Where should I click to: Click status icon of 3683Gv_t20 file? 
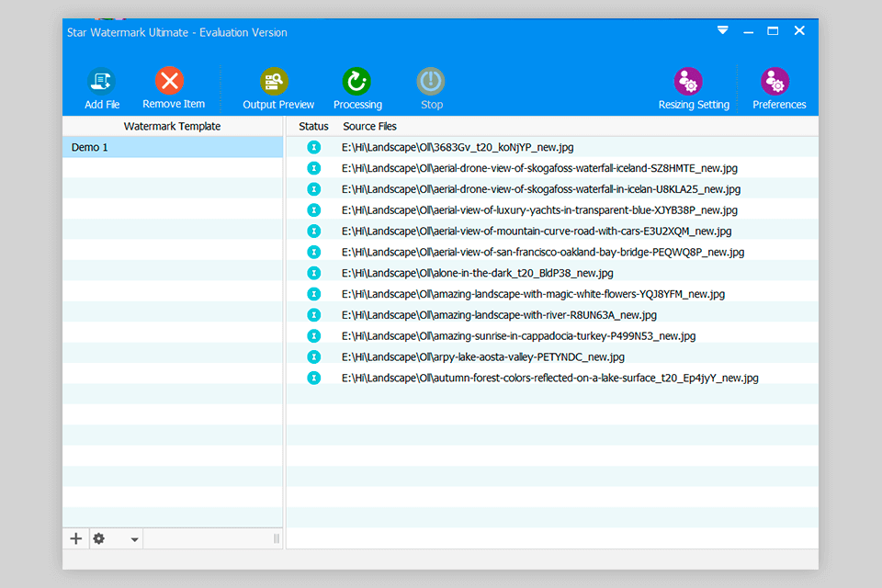pos(314,147)
